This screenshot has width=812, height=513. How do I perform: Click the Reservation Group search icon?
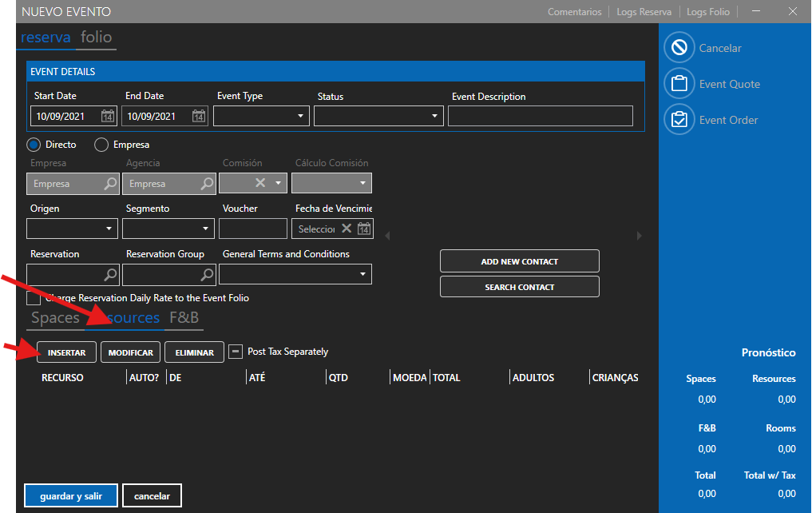[x=207, y=275]
